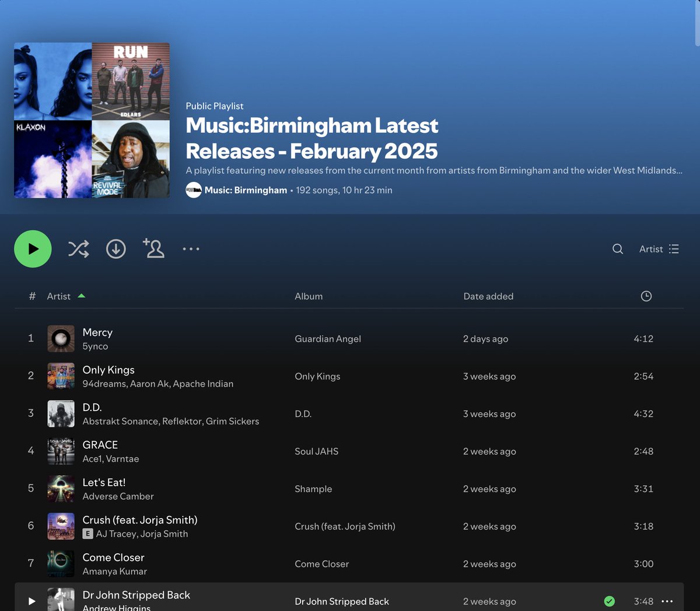
Task: Select track number 3 in the row D.D.
Action: tap(31, 413)
